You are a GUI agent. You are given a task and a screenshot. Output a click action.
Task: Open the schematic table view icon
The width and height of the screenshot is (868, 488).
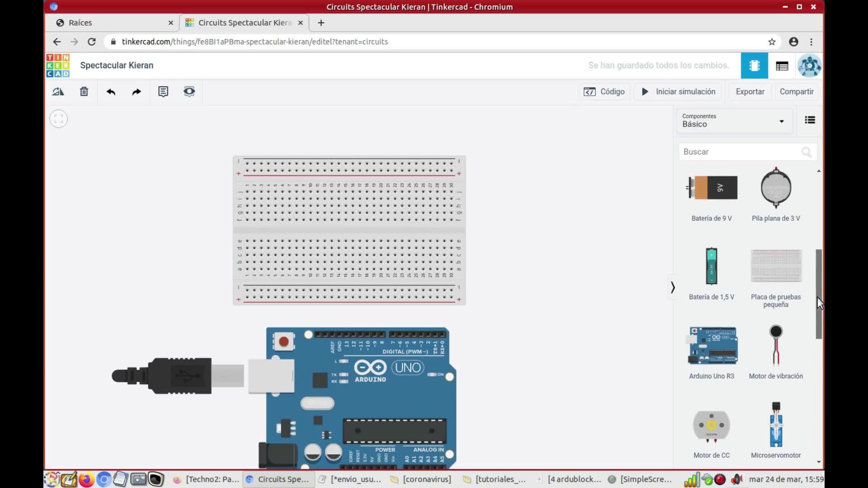[x=782, y=66]
